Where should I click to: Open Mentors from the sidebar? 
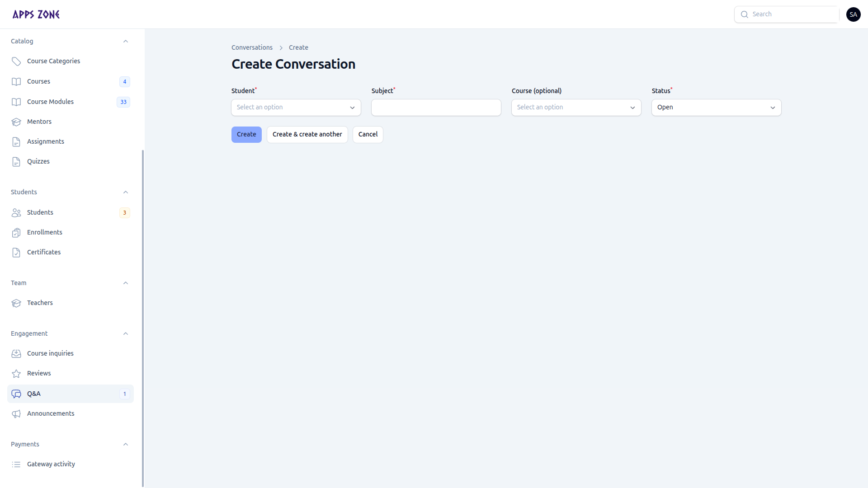pyautogui.click(x=71, y=122)
